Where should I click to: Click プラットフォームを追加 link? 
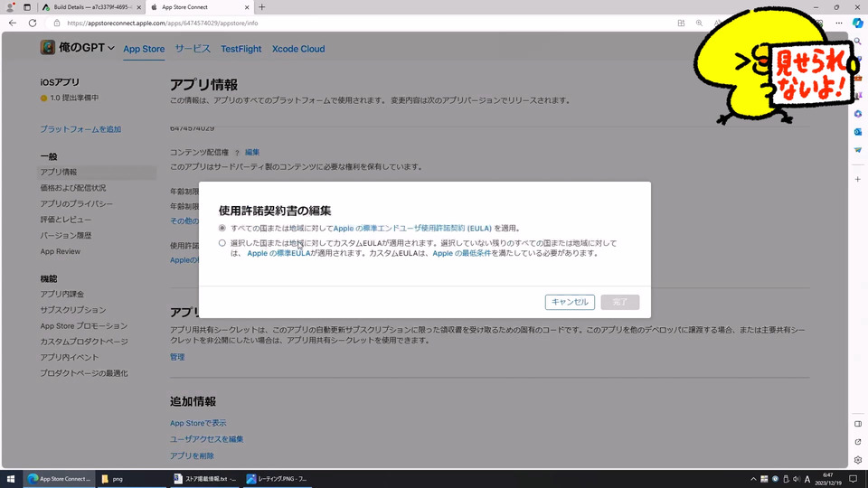pos(80,129)
